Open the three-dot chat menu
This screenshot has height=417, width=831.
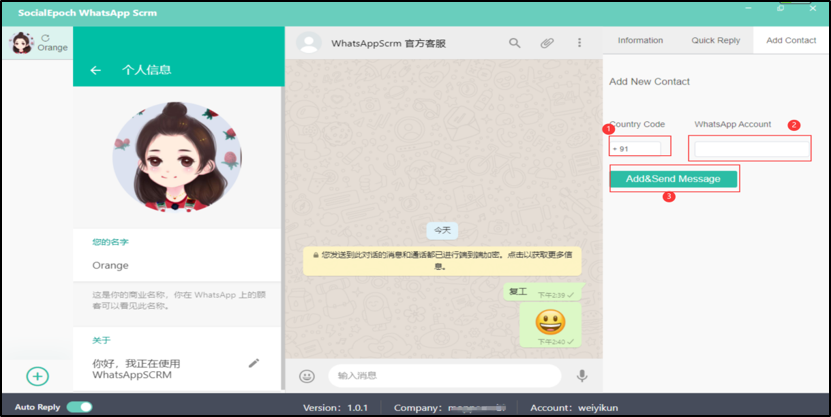(x=579, y=42)
